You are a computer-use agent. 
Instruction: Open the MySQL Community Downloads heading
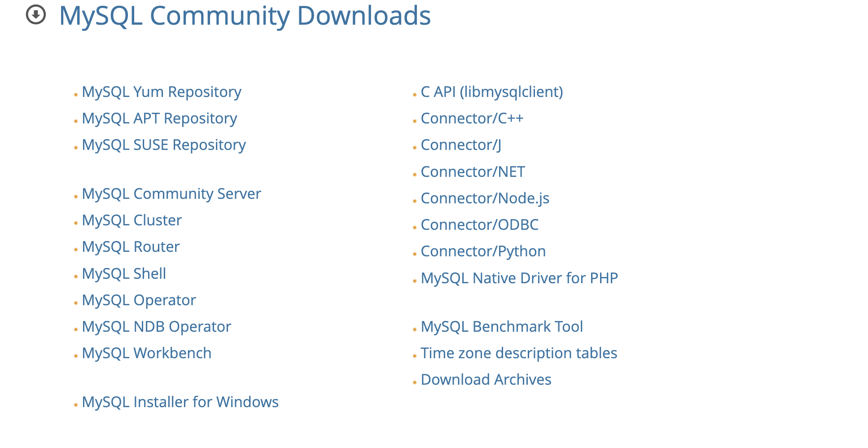245,16
